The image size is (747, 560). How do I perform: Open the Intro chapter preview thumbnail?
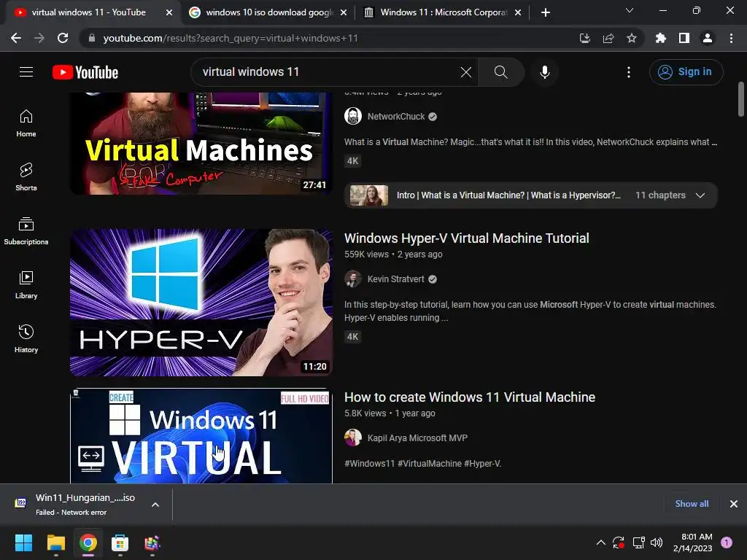click(369, 195)
